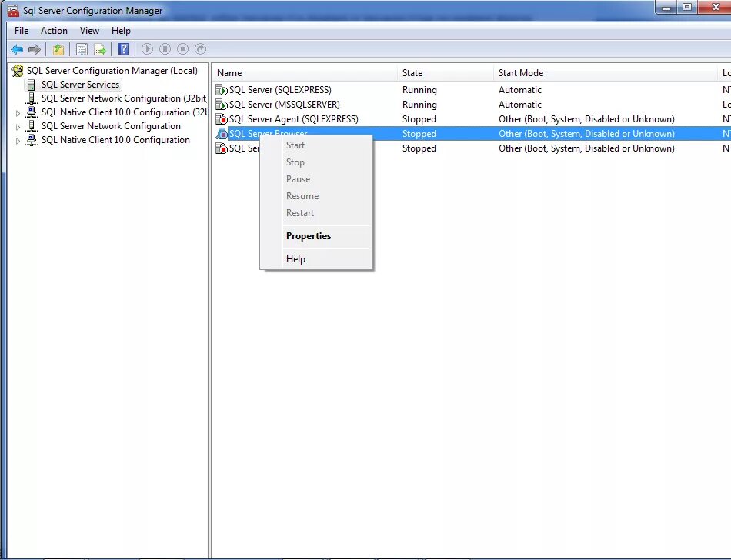Screen dimensions: 731x560
Task: Choose Start in the context menu
Action: tap(295, 145)
